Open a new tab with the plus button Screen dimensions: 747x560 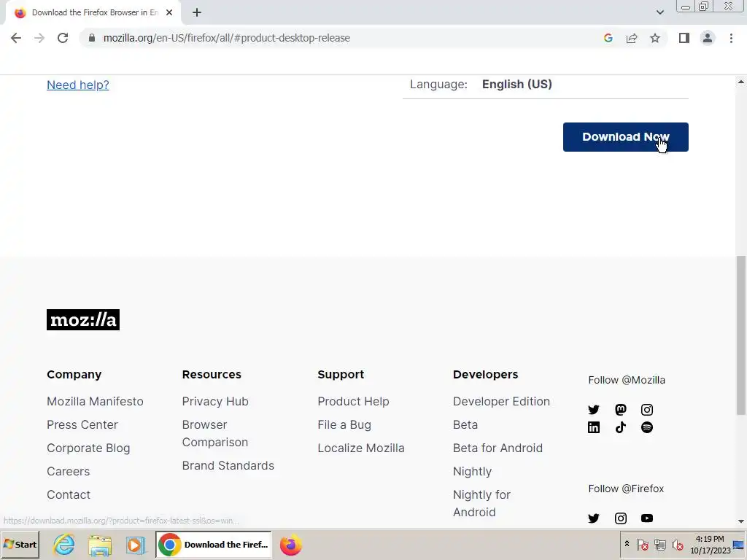(197, 13)
